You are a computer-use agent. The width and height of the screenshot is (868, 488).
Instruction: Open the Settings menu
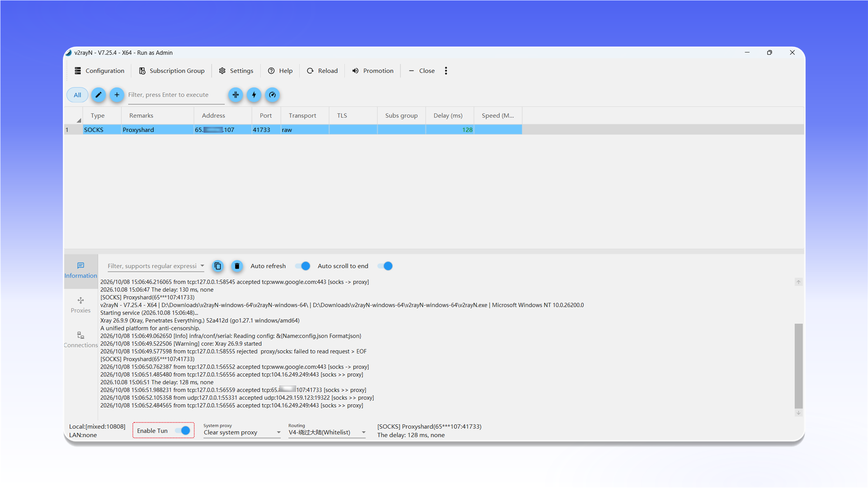point(236,71)
